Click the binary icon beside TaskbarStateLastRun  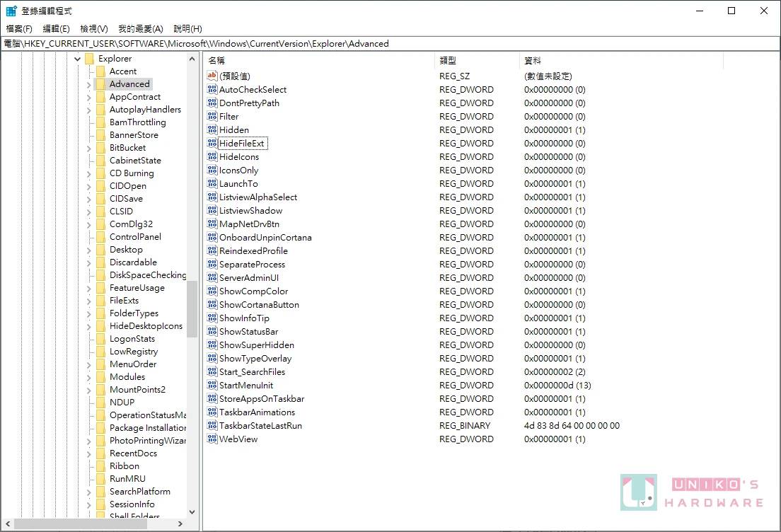point(212,426)
